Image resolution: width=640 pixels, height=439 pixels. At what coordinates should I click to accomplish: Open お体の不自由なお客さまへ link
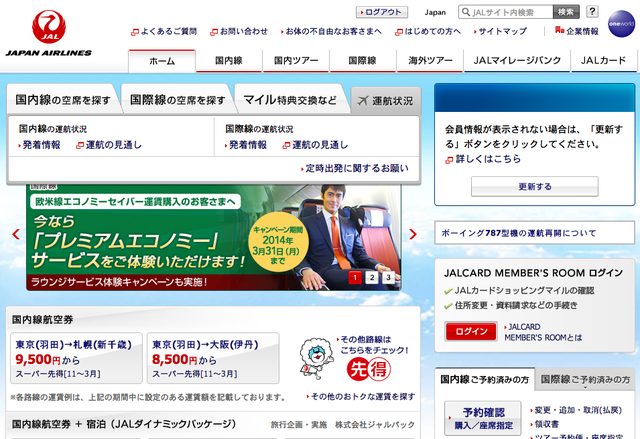click(331, 31)
